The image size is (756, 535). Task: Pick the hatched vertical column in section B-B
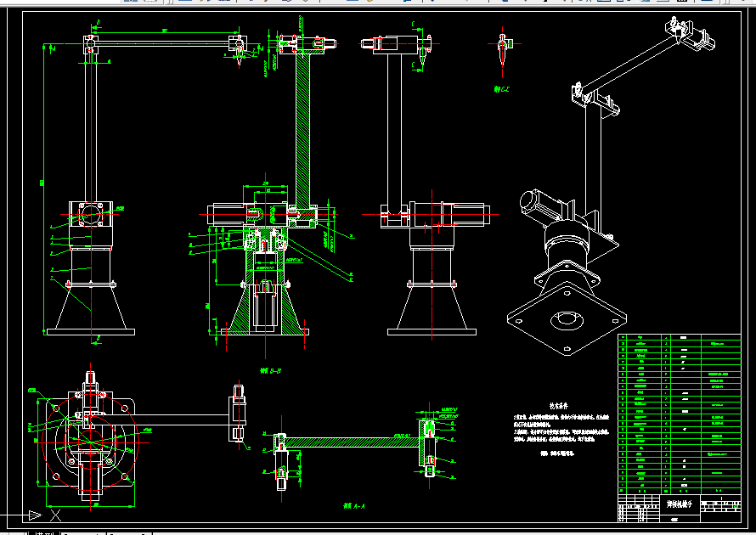click(x=302, y=129)
